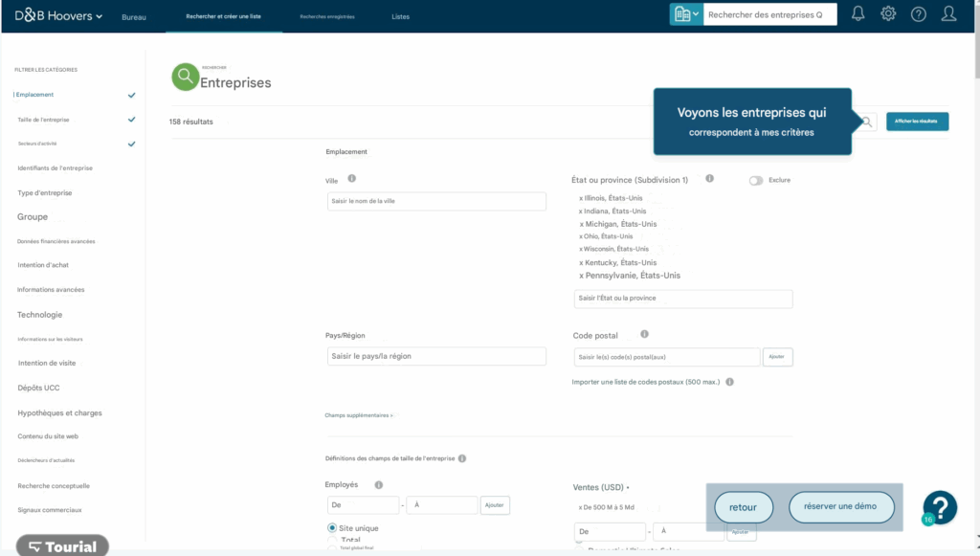Open the company search type dropdown
Screen dimensions: 980x556
(686, 14)
